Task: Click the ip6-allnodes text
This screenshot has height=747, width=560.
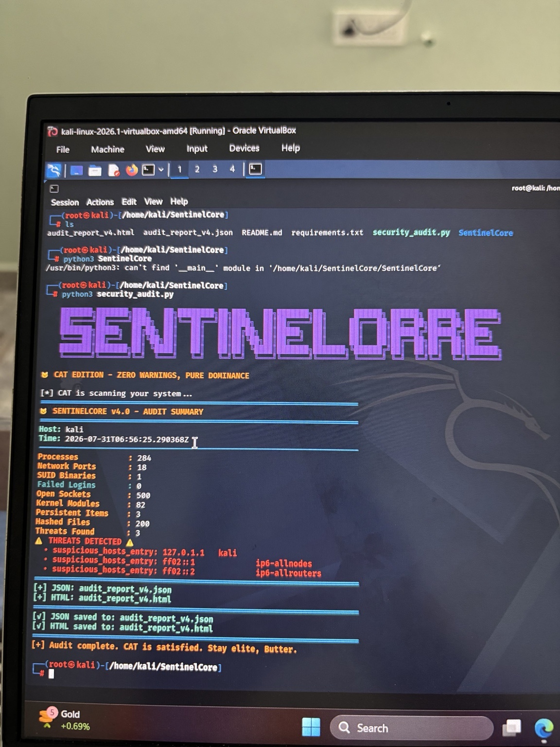Action: [x=284, y=564]
